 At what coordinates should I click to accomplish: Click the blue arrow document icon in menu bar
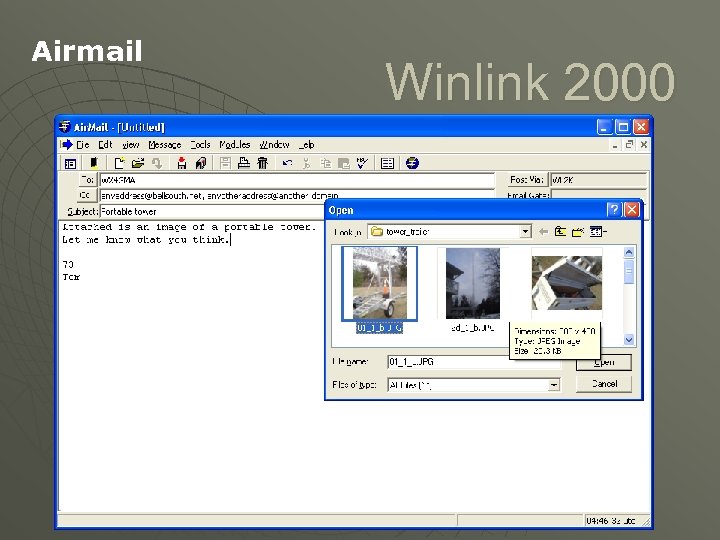tap(67, 145)
